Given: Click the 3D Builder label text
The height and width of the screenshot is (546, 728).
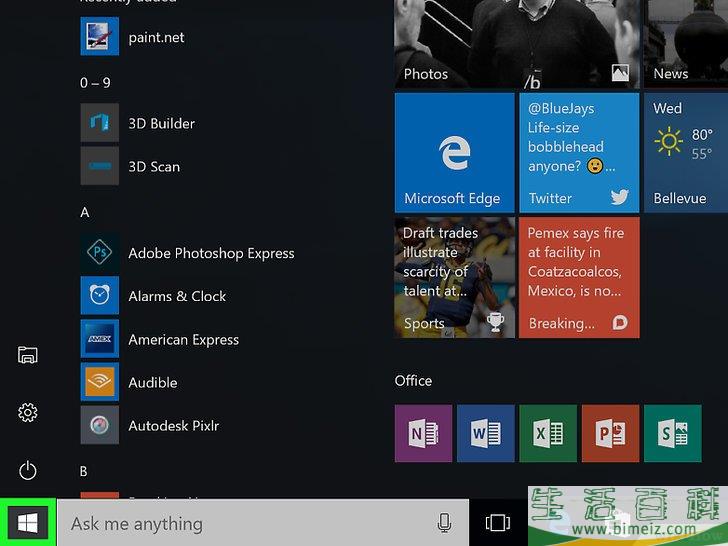Looking at the screenshot, I should pyautogui.click(x=162, y=124).
